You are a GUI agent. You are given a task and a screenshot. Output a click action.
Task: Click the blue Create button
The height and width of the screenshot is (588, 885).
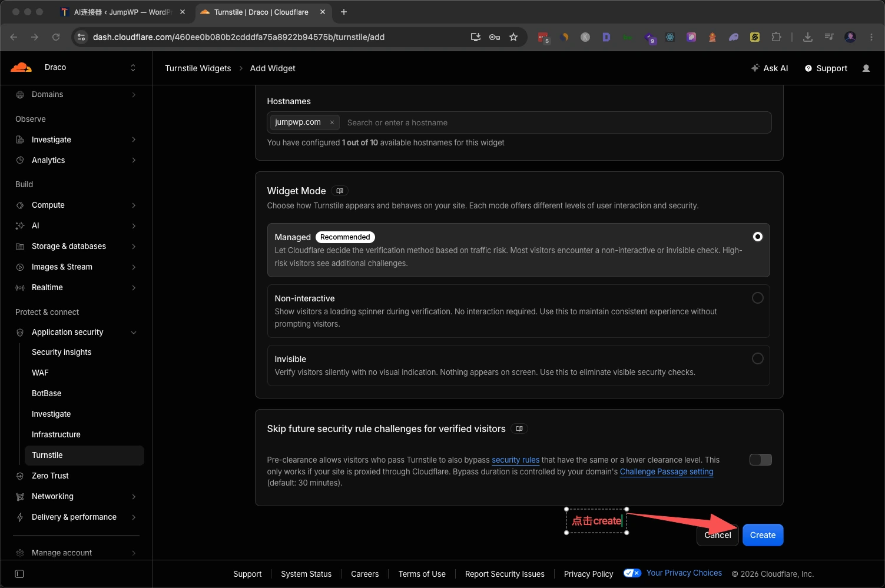tap(763, 535)
